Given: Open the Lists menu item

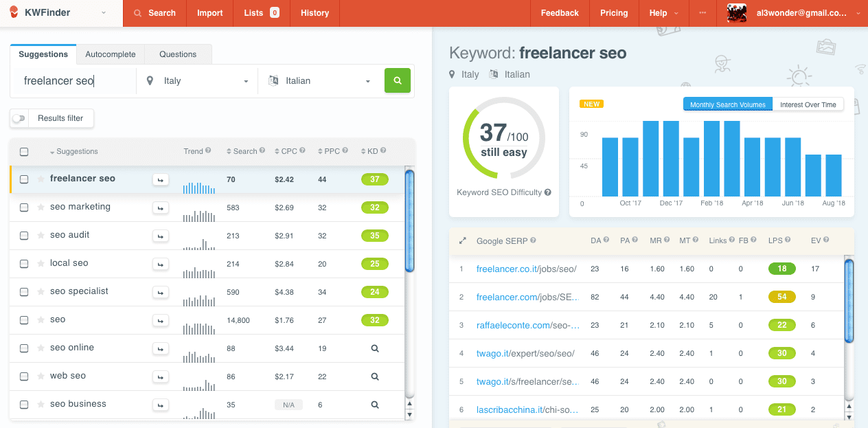Looking at the screenshot, I should click(x=262, y=13).
